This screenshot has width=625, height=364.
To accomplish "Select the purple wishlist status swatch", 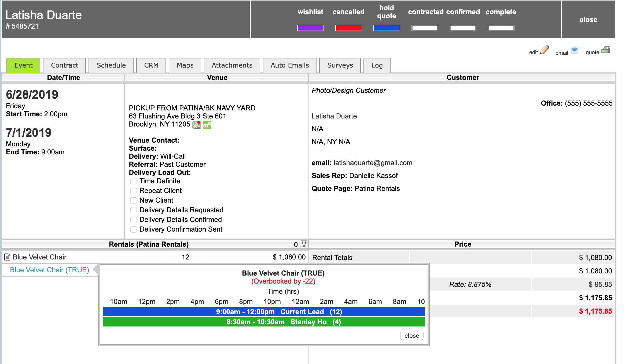I will pos(310,28).
